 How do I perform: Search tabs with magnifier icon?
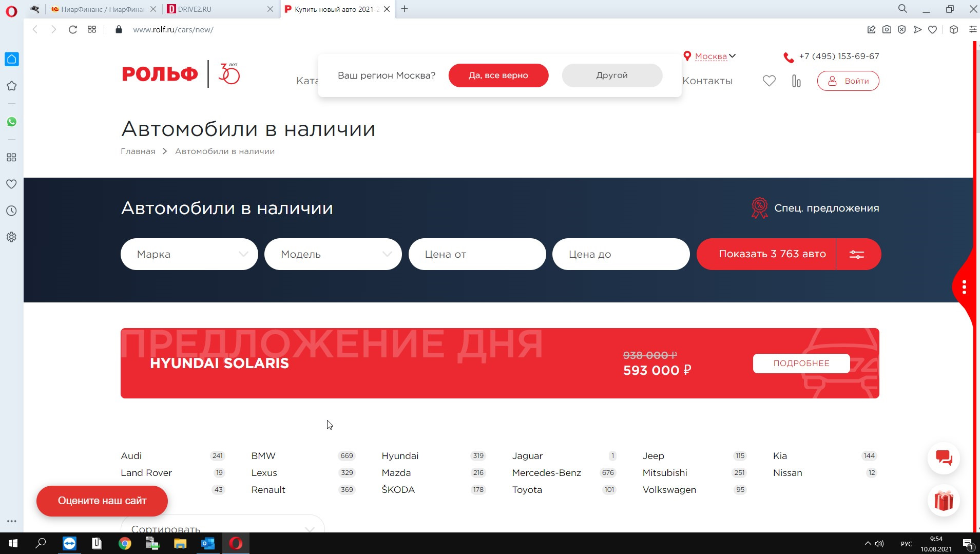(x=902, y=9)
